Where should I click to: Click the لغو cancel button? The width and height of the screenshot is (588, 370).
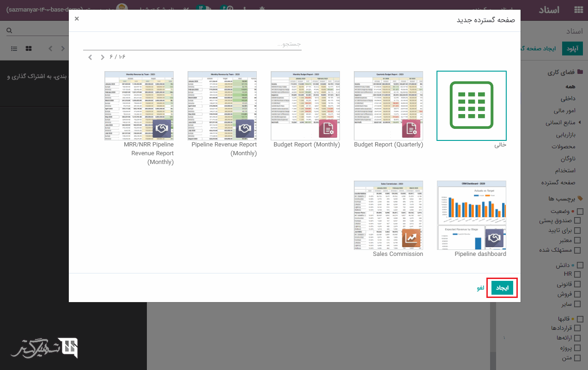481,288
